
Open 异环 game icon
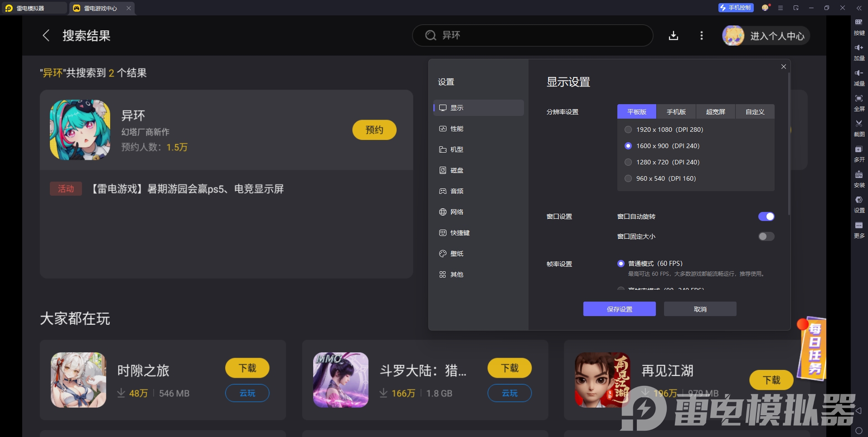pos(80,130)
